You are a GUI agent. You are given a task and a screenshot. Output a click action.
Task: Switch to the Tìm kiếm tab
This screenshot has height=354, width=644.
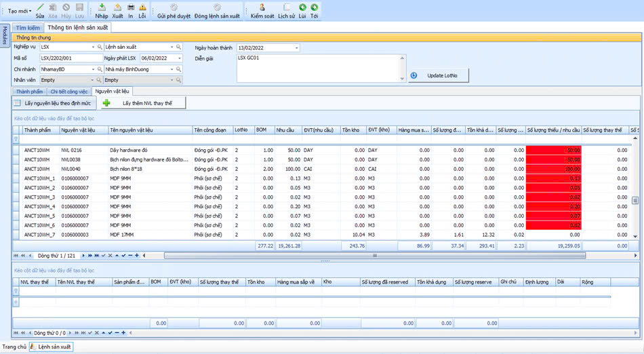coord(28,28)
